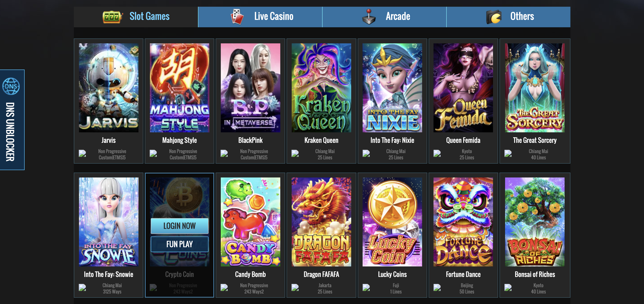Open the Arcade tab
Viewport: 644px width, 304px height.
pos(384,17)
